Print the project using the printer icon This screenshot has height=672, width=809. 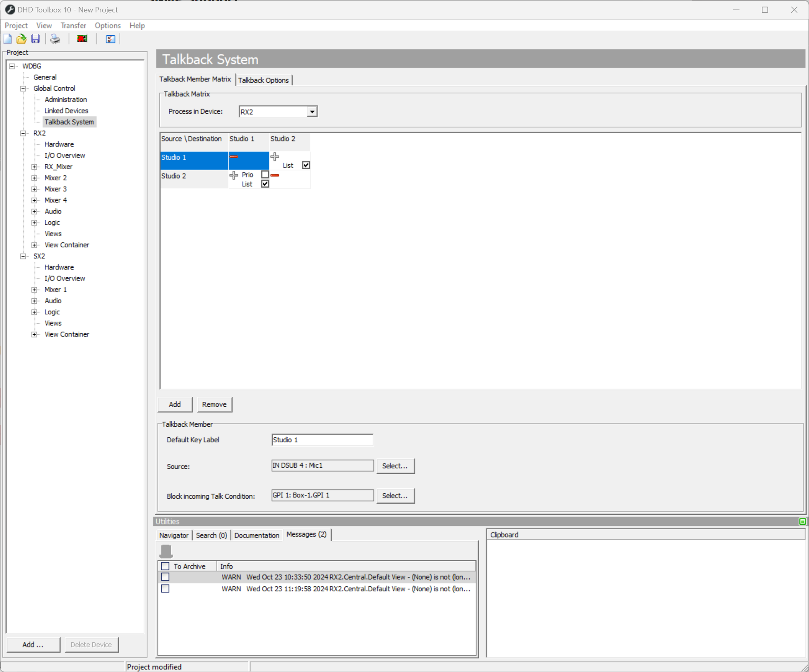point(55,38)
